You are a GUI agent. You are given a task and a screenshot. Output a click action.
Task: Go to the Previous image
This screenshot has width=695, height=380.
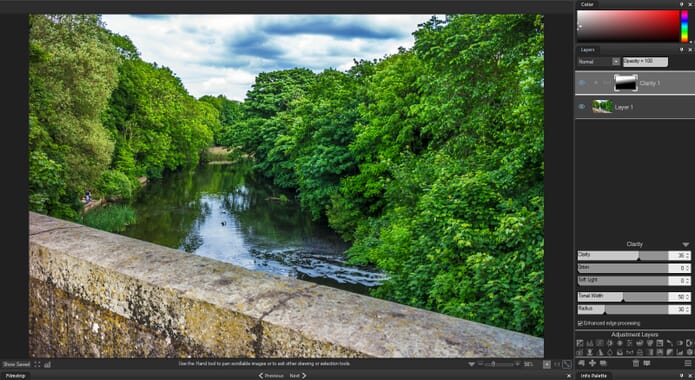click(271, 376)
